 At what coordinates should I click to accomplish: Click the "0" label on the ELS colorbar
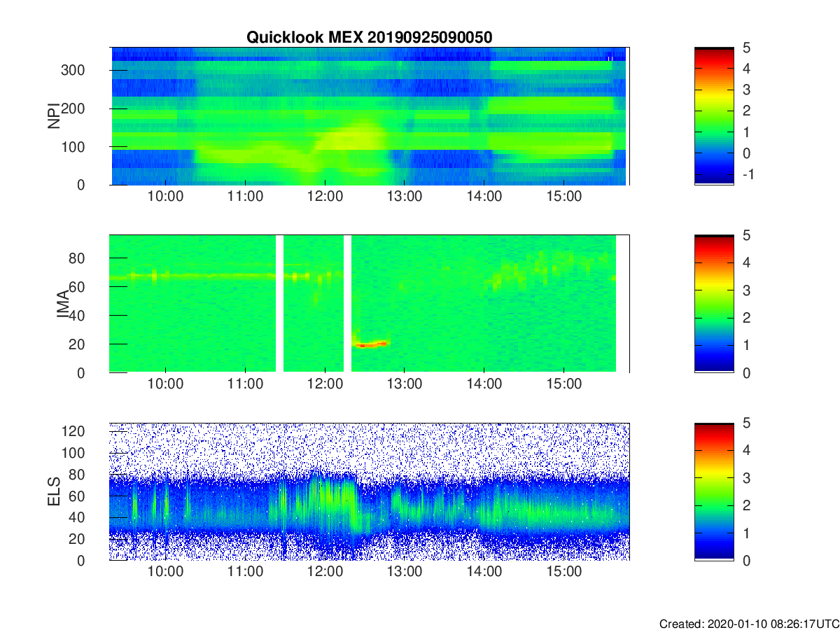tap(745, 561)
